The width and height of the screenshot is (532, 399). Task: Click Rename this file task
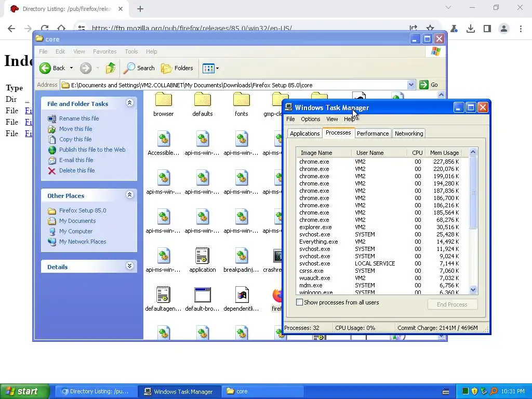79,118
